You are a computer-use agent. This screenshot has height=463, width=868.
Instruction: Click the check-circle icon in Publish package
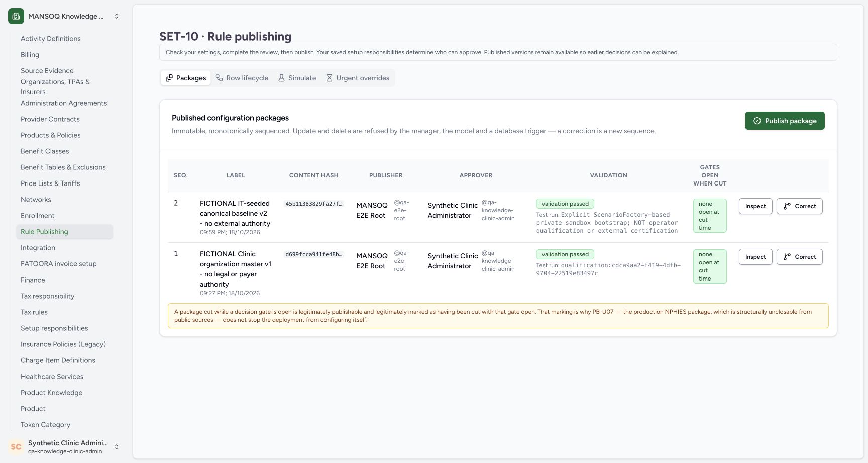point(757,121)
